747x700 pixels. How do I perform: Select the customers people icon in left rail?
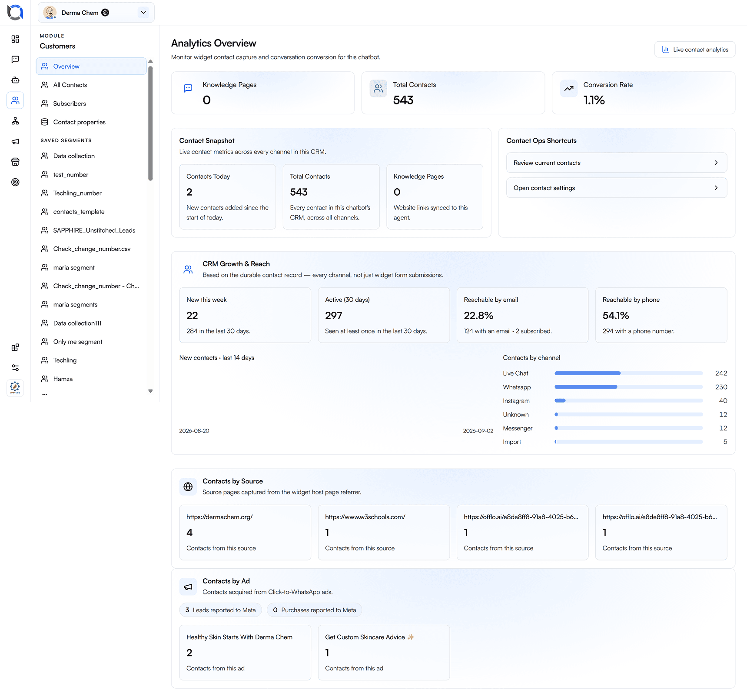pyautogui.click(x=15, y=100)
